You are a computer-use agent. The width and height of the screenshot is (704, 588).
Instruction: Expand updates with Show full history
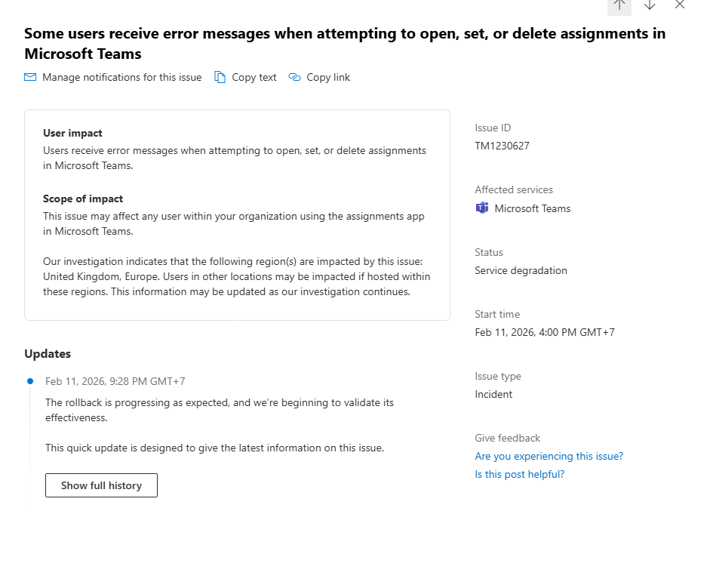101,485
